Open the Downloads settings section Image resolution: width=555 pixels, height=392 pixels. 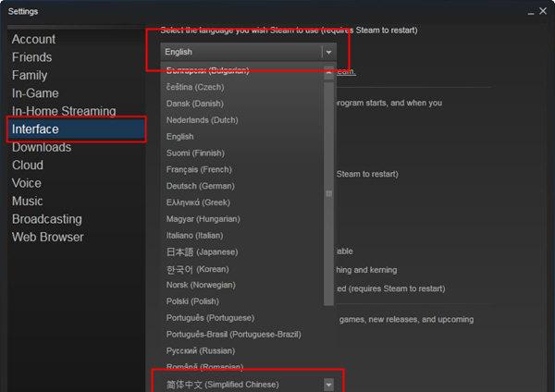click(x=42, y=147)
